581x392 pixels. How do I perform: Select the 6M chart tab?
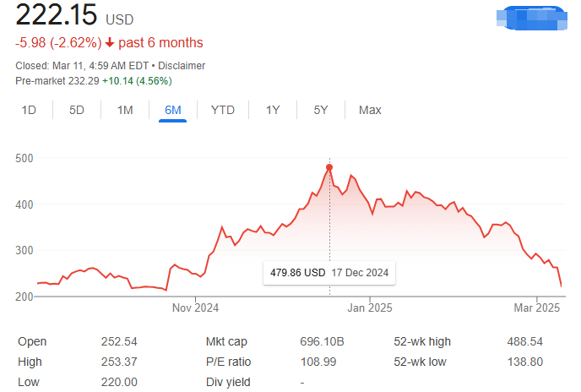click(x=172, y=110)
